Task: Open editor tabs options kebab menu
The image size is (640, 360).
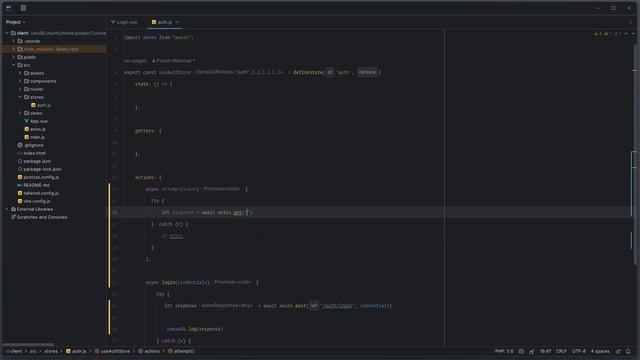Action: (x=631, y=22)
